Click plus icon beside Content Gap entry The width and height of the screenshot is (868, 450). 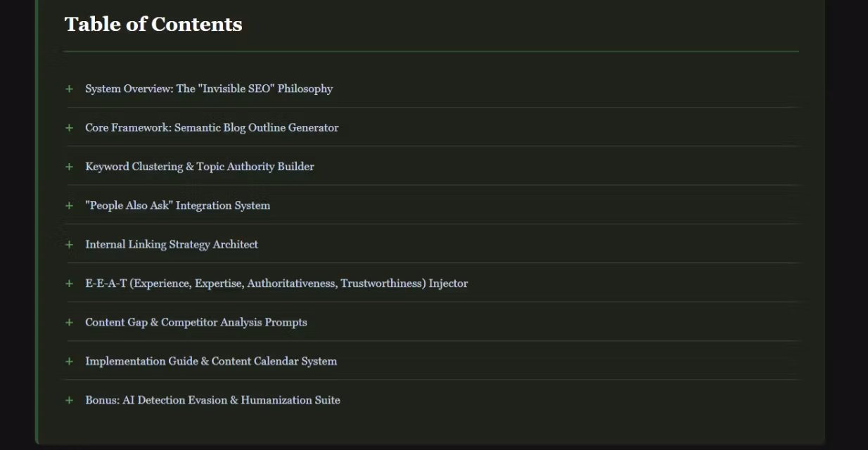69,323
